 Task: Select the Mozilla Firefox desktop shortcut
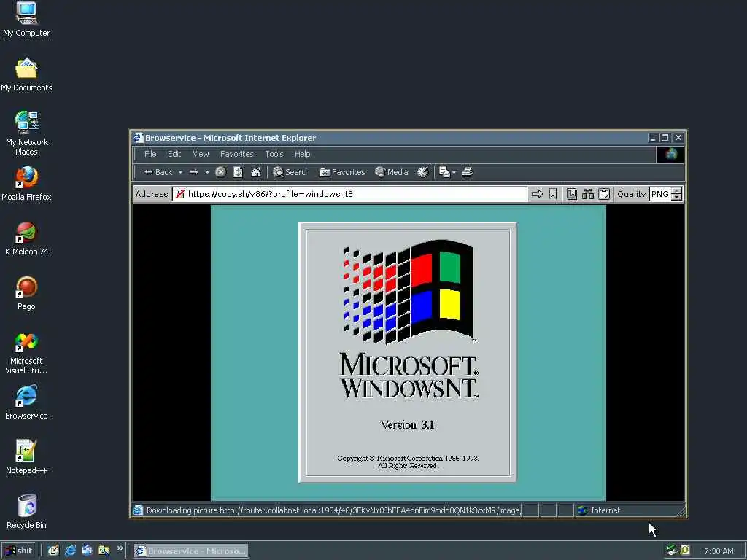pos(26,184)
